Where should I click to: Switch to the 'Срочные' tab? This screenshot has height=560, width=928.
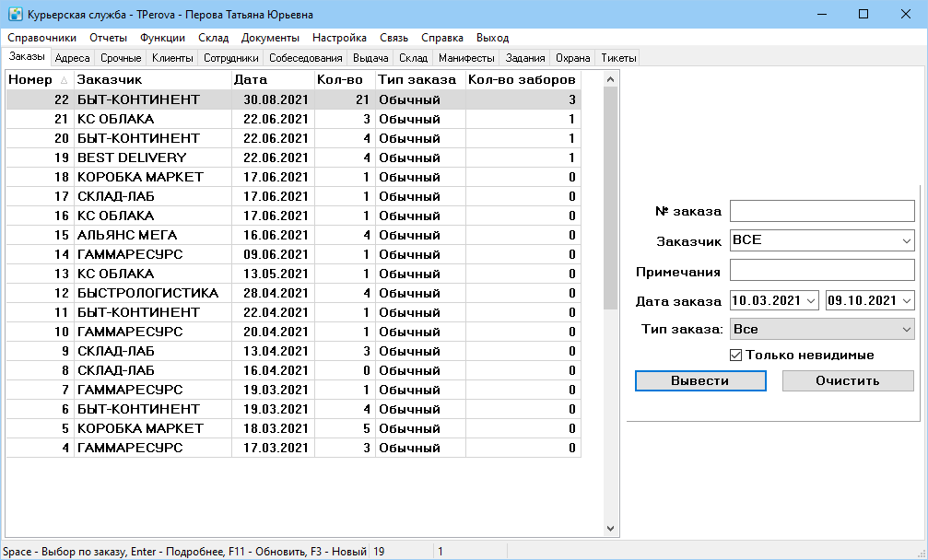[121, 58]
